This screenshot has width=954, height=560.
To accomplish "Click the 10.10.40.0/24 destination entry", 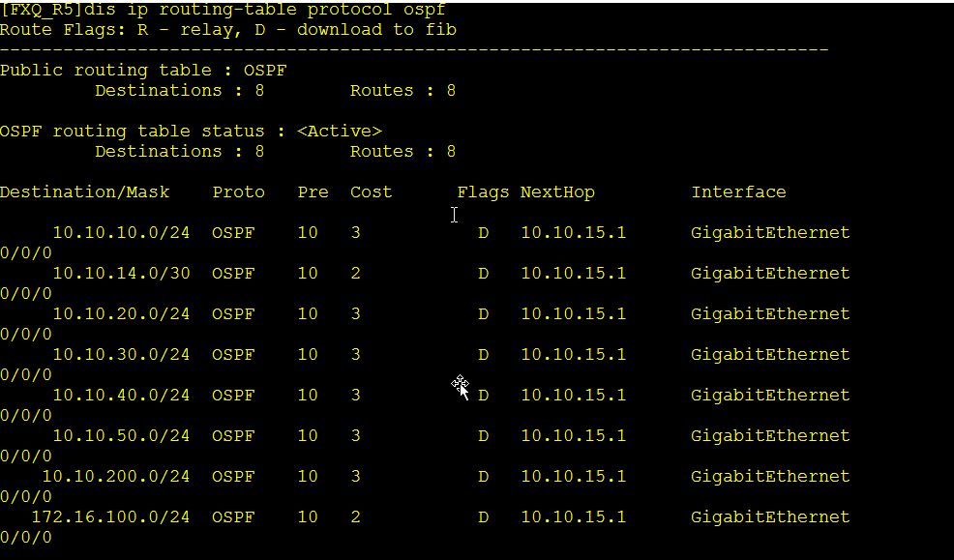I will click(x=122, y=396).
